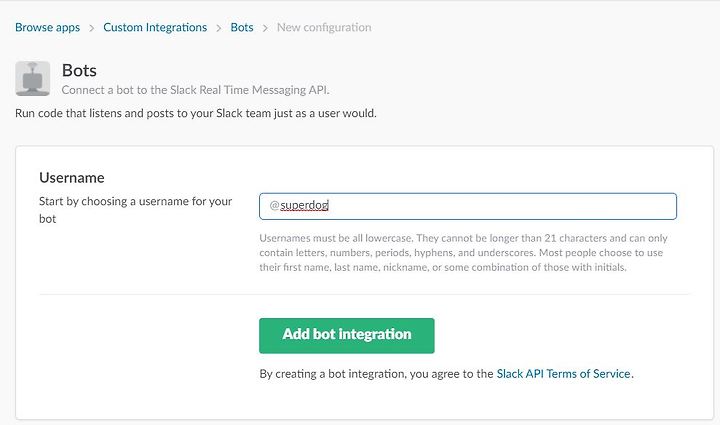
Task: Click the username rules help text
Action: (x=463, y=252)
